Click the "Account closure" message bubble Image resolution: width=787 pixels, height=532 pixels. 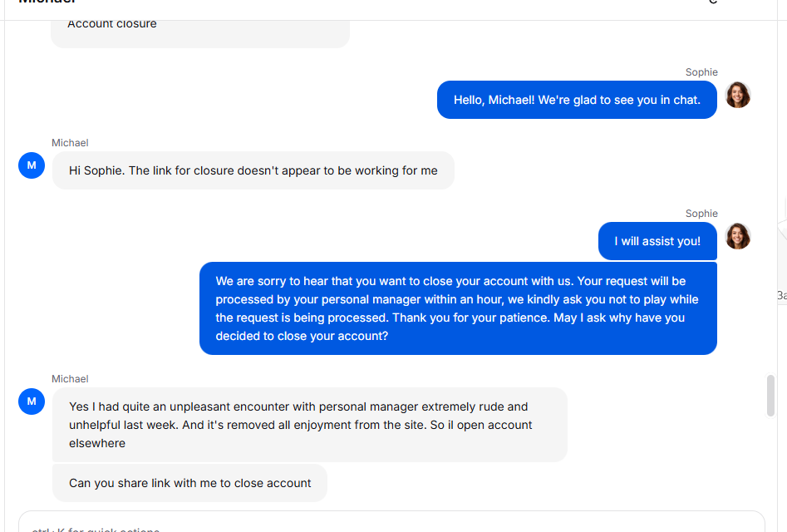point(199,27)
